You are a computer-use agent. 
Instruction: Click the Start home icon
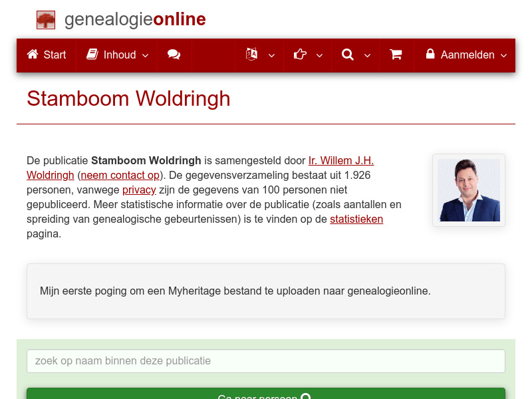(x=32, y=55)
